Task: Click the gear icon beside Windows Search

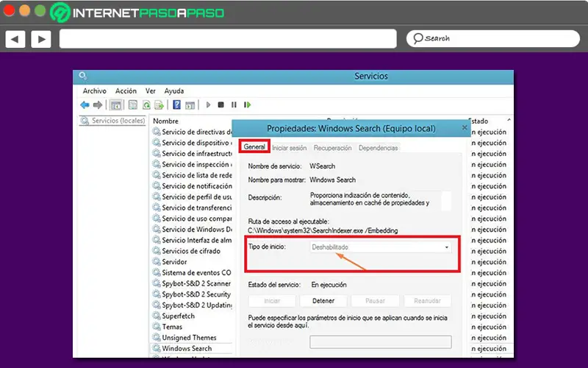Action: [x=156, y=348]
